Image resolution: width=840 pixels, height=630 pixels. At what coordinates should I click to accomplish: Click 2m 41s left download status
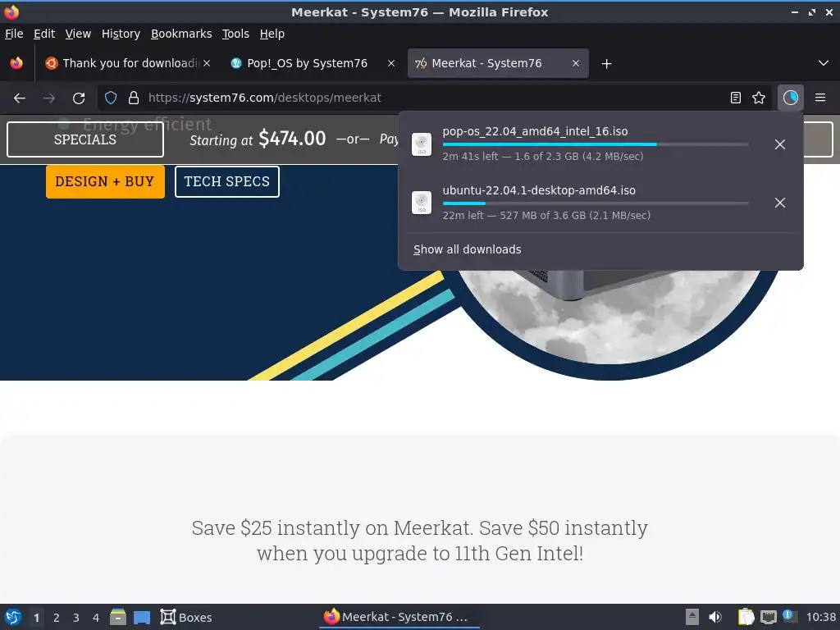point(543,157)
